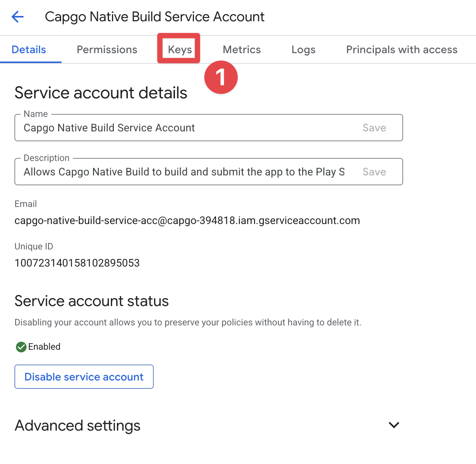Click the green Enabled status icon
The height and width of the screenshot is (464, 476).
point(21,347)
